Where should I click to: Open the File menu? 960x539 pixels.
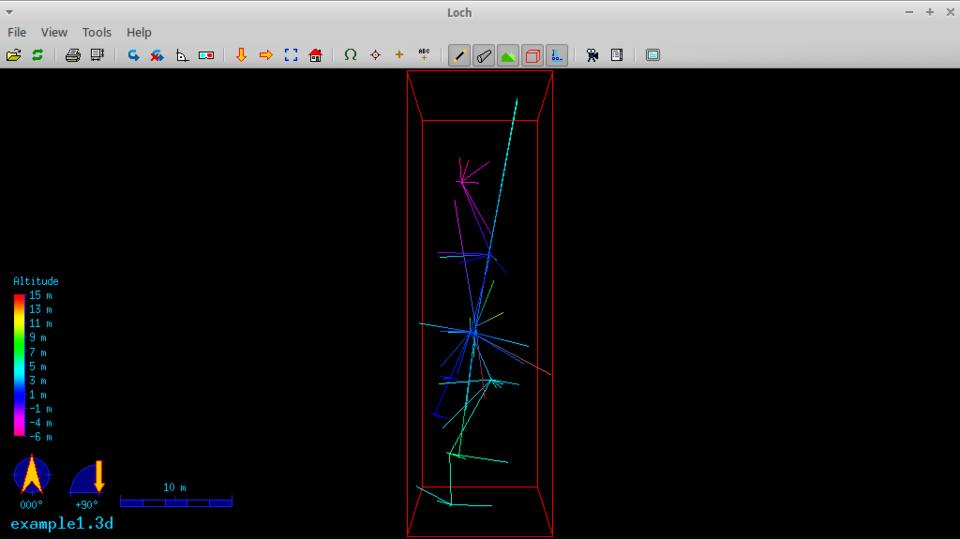17,32
